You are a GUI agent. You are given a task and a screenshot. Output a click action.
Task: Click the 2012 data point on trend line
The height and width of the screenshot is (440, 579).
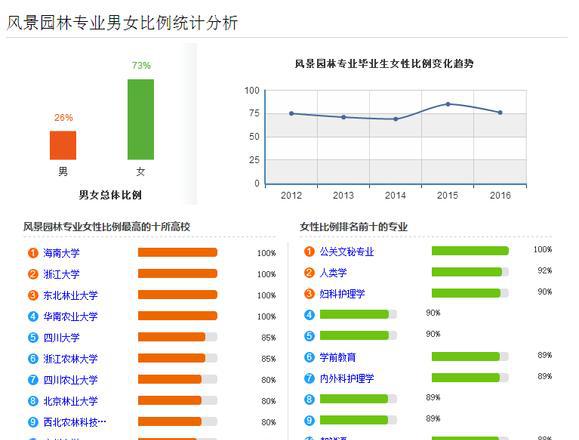(x=291, y=113)
